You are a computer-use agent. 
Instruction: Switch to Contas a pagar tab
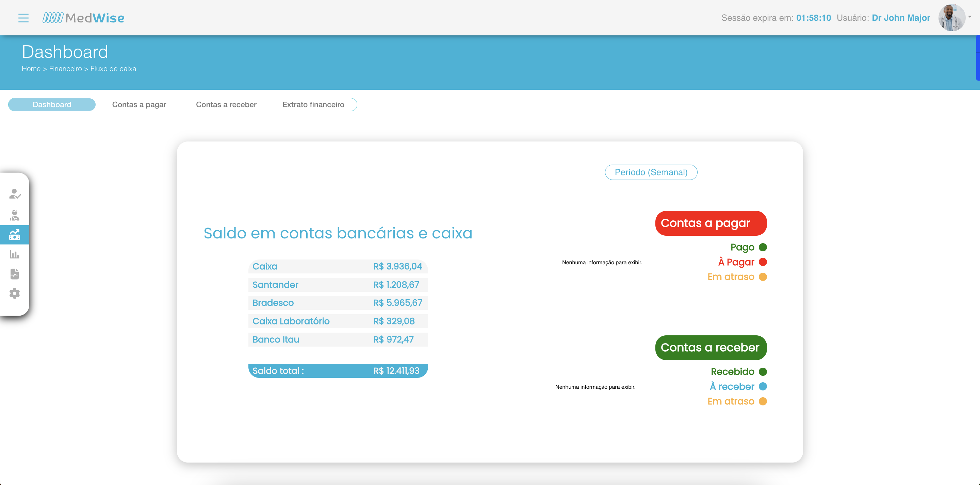pos(139,105)
